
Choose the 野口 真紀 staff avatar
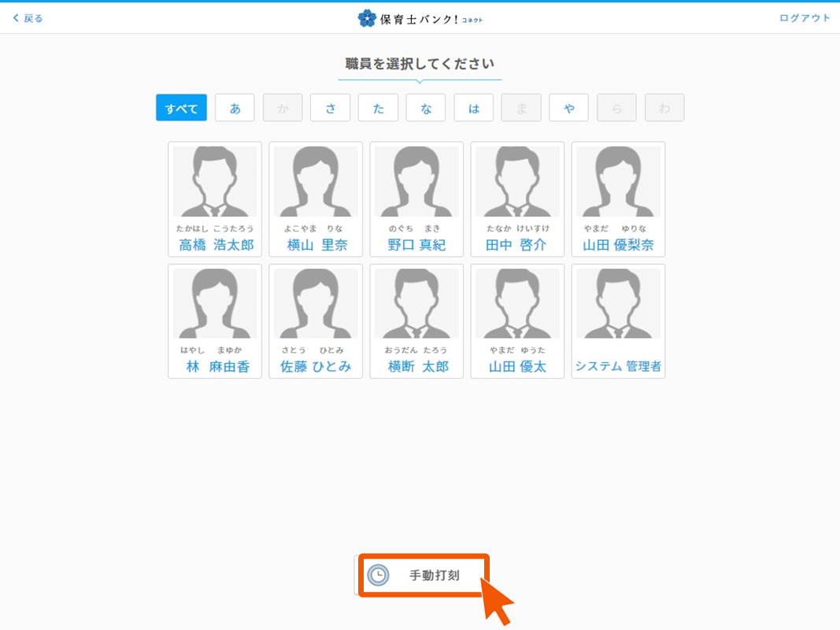[x=416, y=182]
